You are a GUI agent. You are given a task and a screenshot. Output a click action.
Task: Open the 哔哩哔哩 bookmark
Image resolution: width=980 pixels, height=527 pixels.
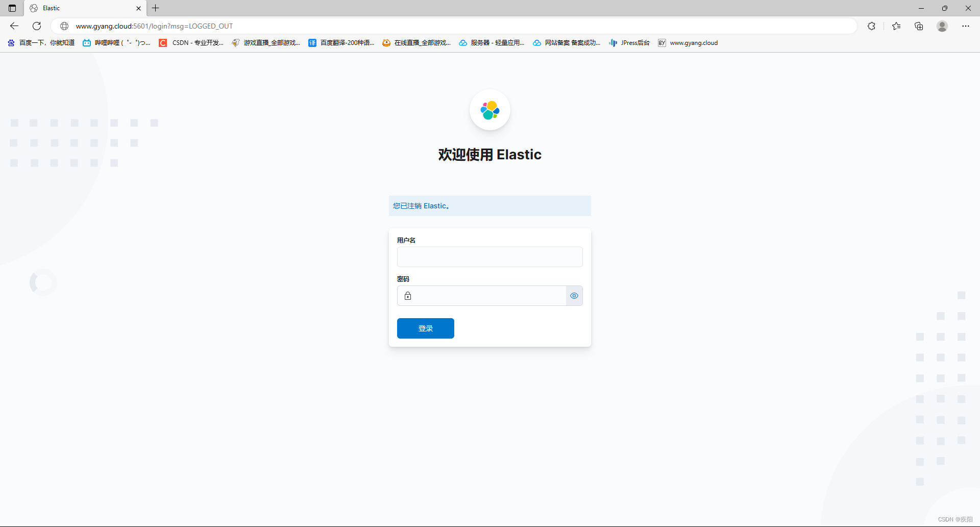[x=116, y=43]
